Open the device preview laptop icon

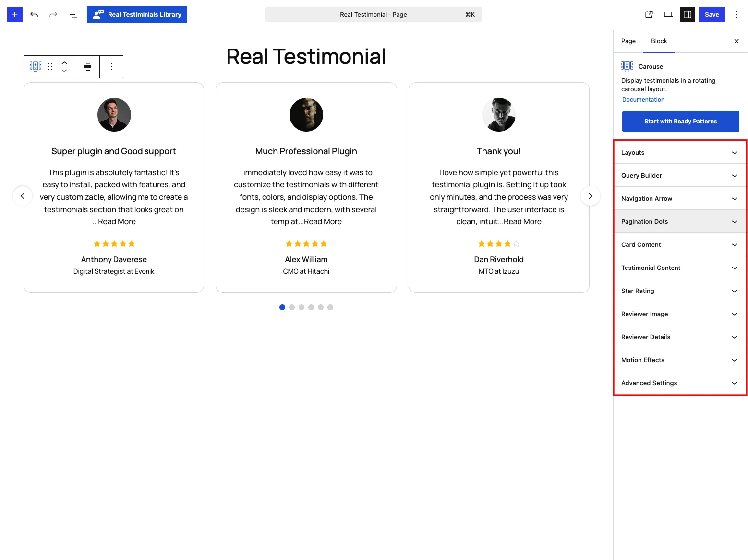pyautogui.click(x=668, y=14)
